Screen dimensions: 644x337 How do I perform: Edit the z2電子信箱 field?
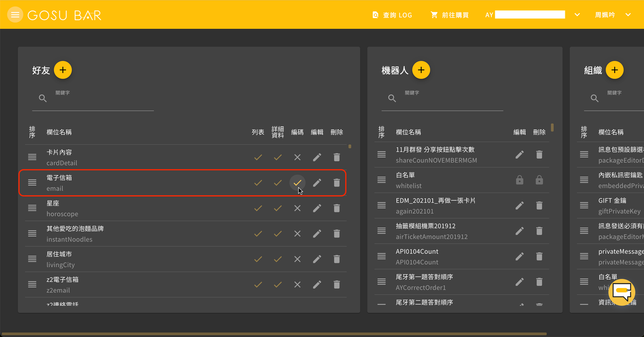click(317, 284)
